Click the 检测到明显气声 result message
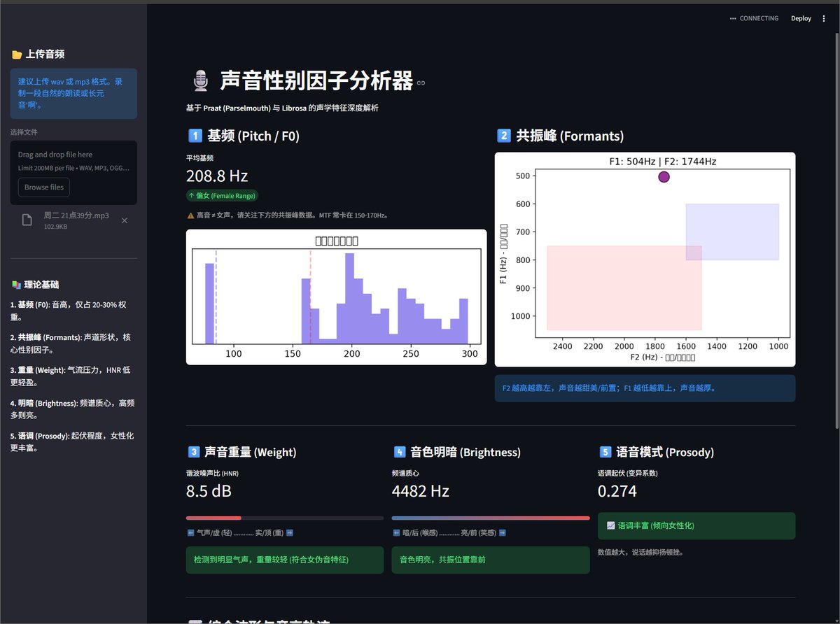Screen dimensions: 840x624 pyautogui.click(x=285, y=560)
